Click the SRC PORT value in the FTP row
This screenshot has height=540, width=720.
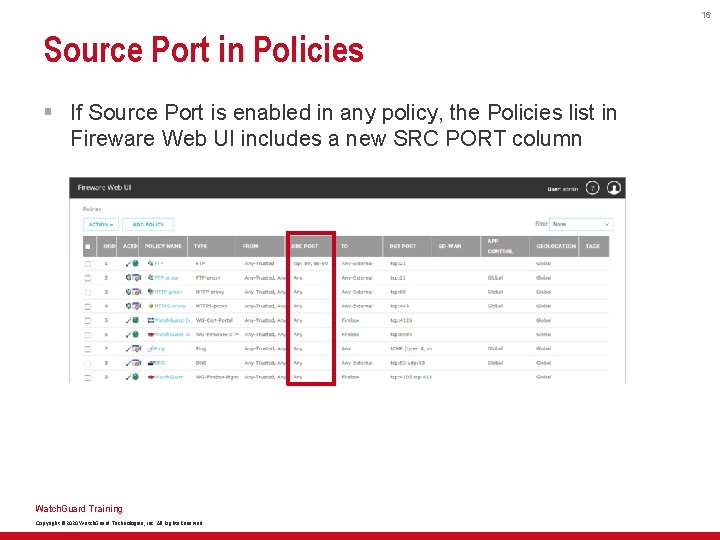click(311, 264)
